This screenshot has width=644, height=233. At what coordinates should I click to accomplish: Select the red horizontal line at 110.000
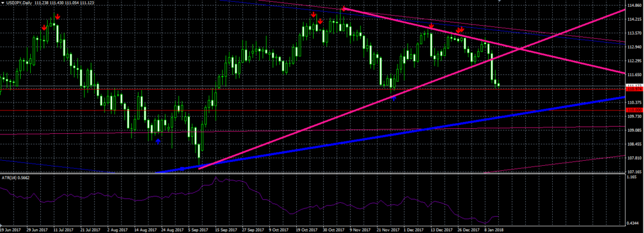pyautogui.click(x=312, y=110)
